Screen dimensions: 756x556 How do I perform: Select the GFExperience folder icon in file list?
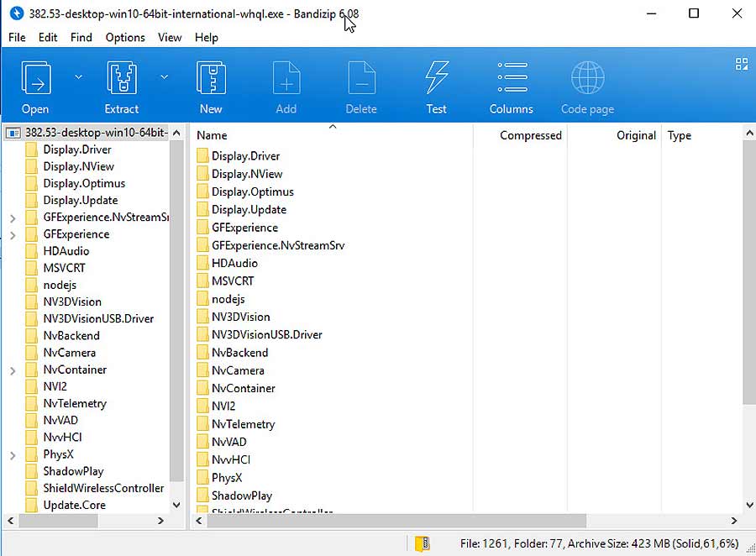(x=202, y=227)
